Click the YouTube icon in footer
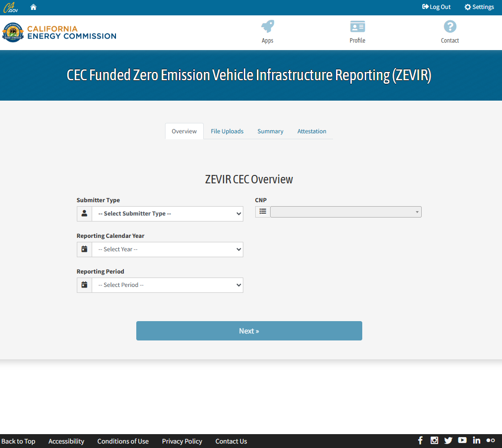Screen dimensions: 502x448 click(x=462, y=440)
